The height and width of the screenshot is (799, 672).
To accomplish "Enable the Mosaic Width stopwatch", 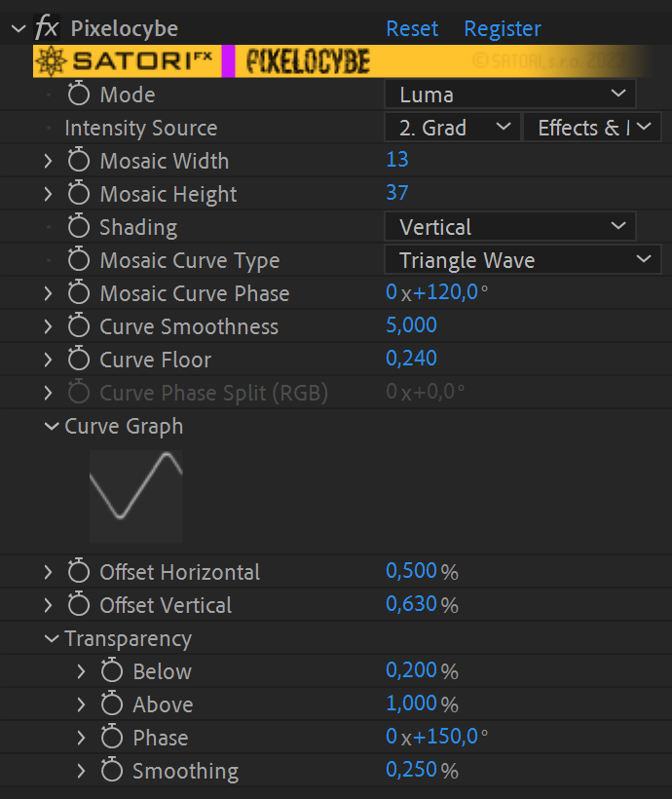I will [79, 161].
